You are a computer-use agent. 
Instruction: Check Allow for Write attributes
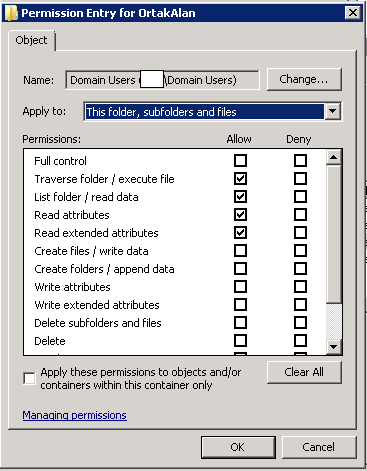click(240, 287)
